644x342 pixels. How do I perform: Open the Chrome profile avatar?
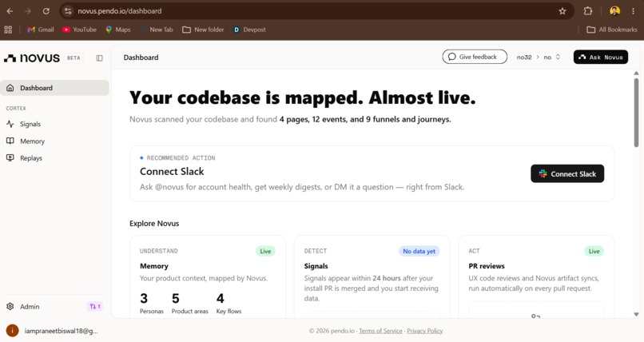click(x=614, y=11)
